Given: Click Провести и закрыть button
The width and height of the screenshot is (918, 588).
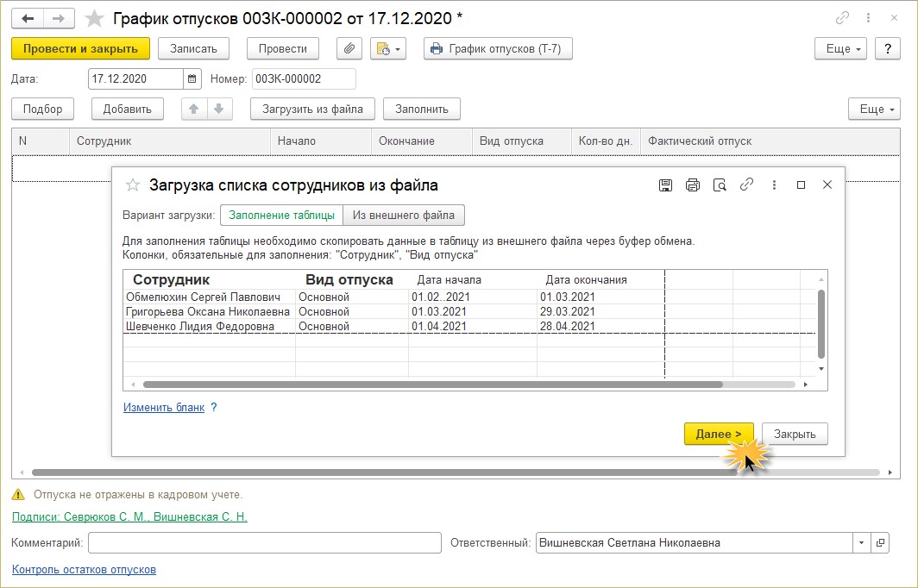Looking at the screenshot, I should point(81,48).
